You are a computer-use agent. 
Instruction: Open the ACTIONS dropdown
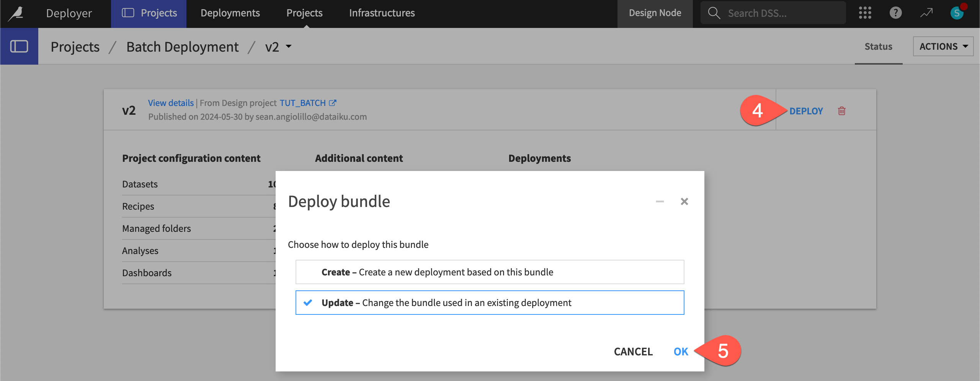point(943,46)
